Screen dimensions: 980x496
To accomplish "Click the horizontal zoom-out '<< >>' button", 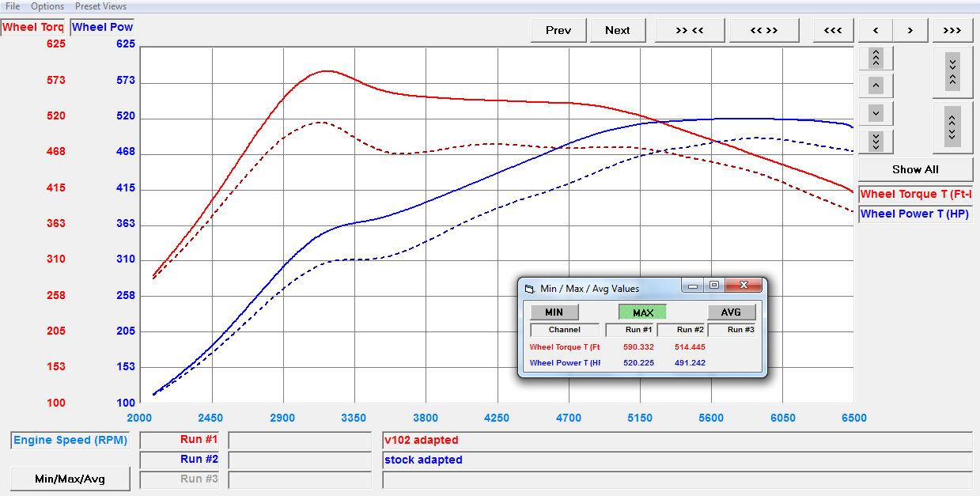I will coord(763,30).
